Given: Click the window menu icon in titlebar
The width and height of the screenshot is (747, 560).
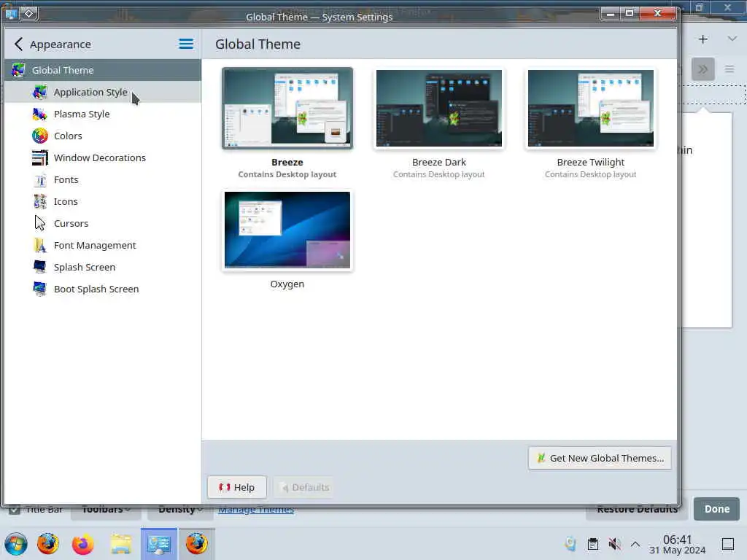Looking at the screenshot, I should [x=11, y=14].
